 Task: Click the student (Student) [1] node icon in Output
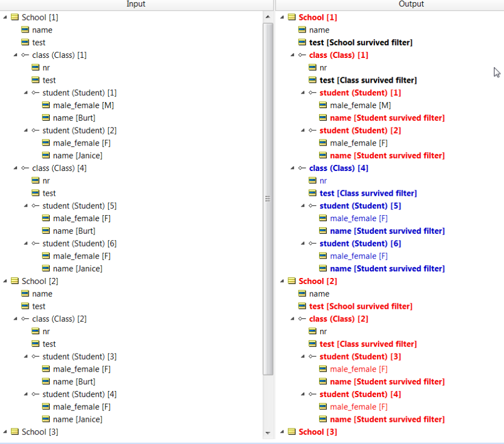[x=313, y=93]
